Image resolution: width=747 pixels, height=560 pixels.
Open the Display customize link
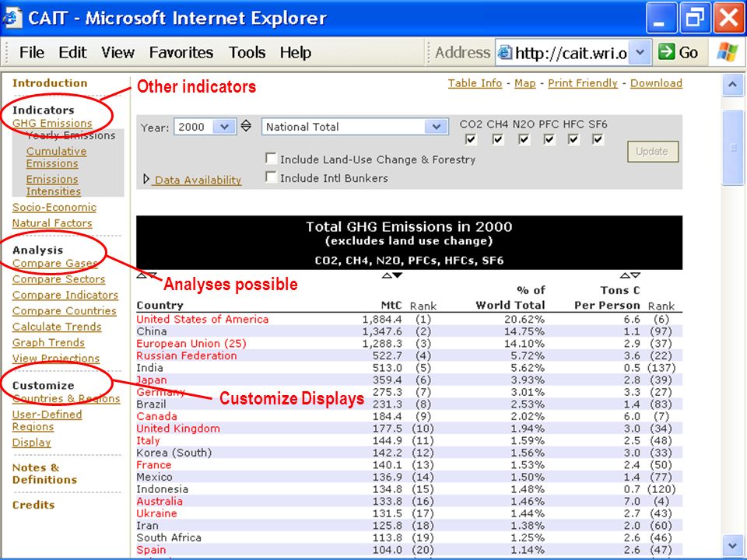[31, 443]
